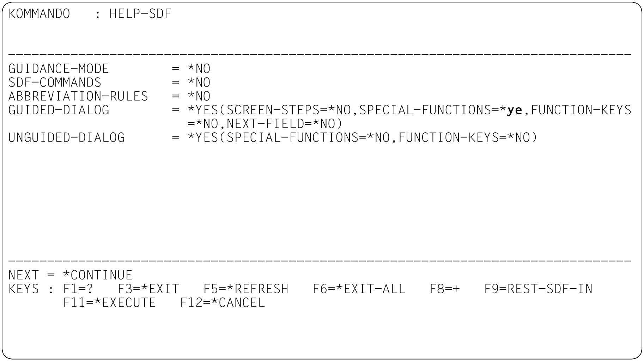Click the KOMMANDO : HELP-SDF header
The image size is (644, 361).
(x=90, y=14)
